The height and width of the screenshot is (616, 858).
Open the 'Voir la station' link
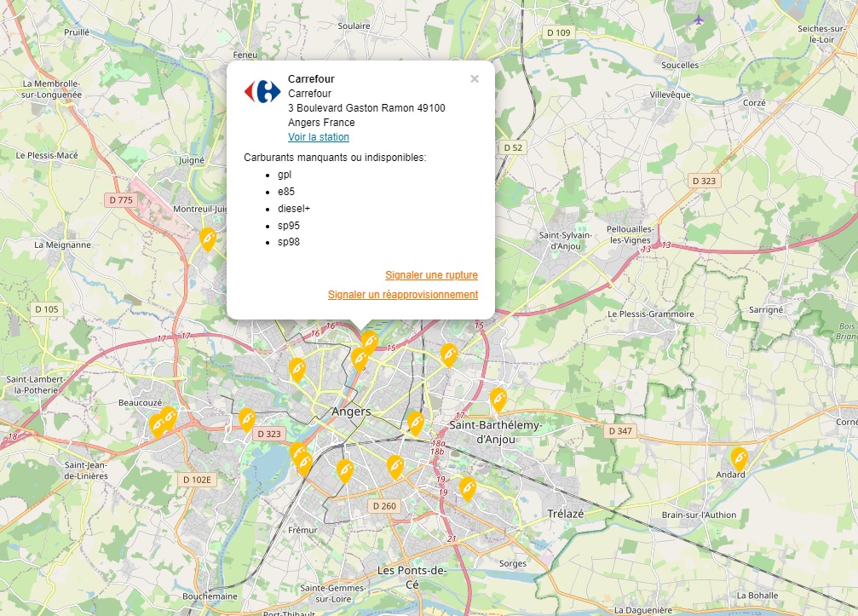pos(319,137)
